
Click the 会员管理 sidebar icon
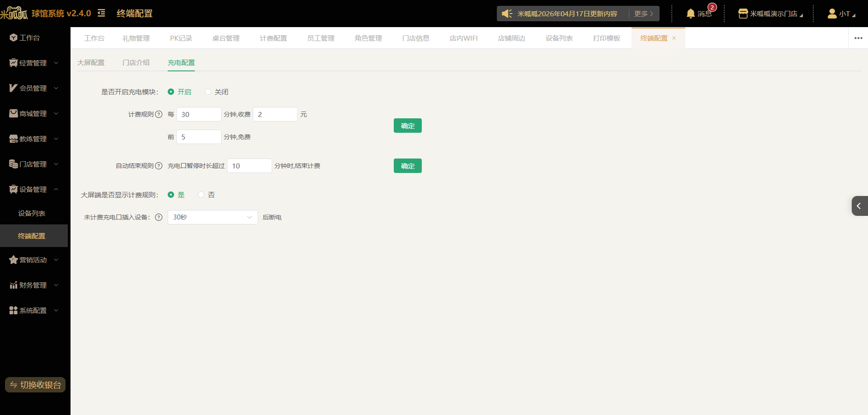pyautogui.click(x=14, y=88)
